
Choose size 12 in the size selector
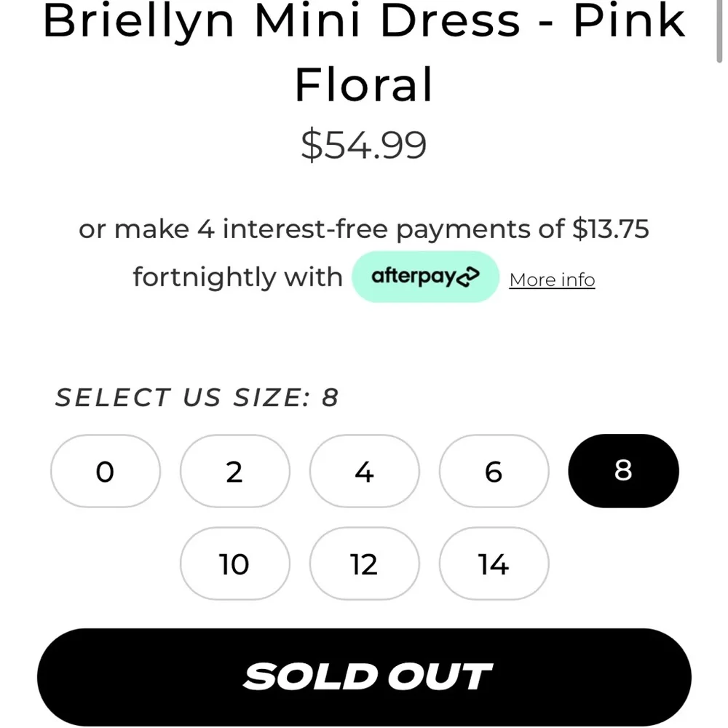tap(364, 564)
